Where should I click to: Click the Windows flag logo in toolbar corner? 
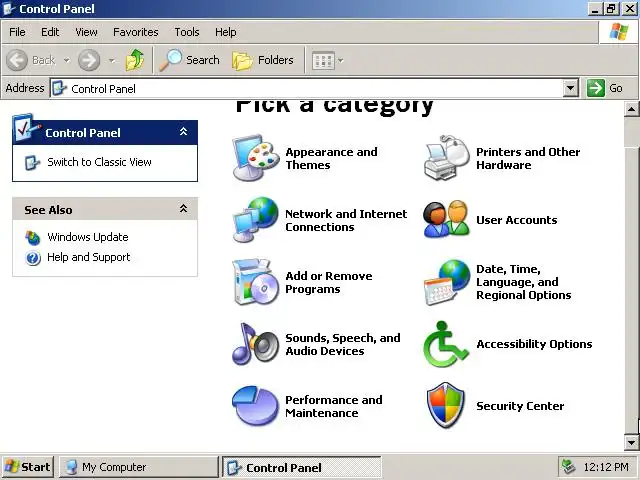pos(619,32)
